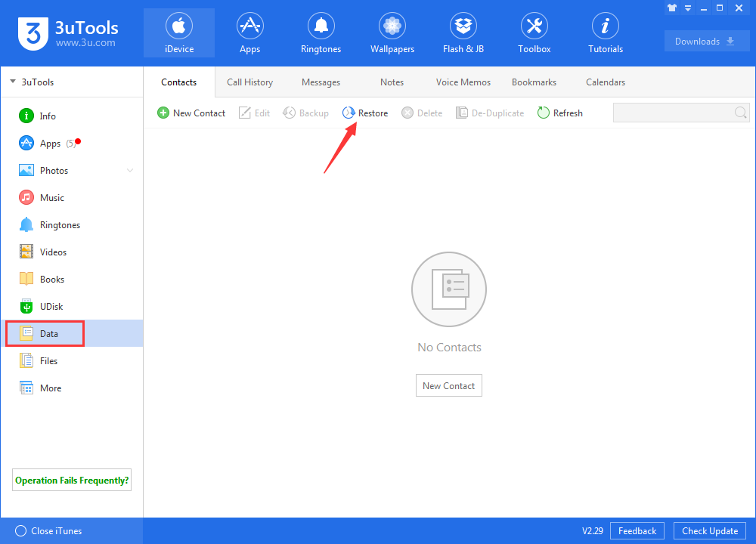
Task: Open the Toolbox section
Action: [534, 32]
